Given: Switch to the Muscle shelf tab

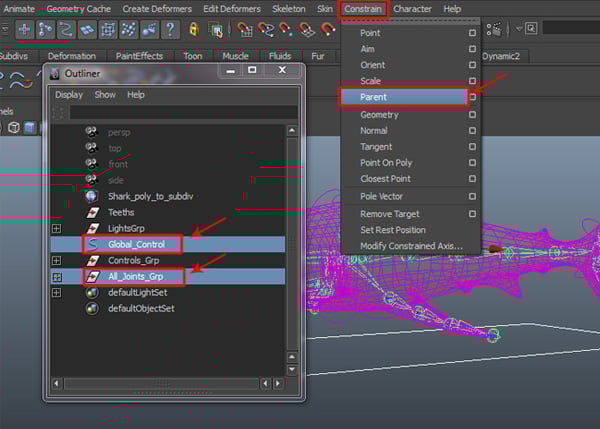Looking at the screenshot, I should point(235,56).
